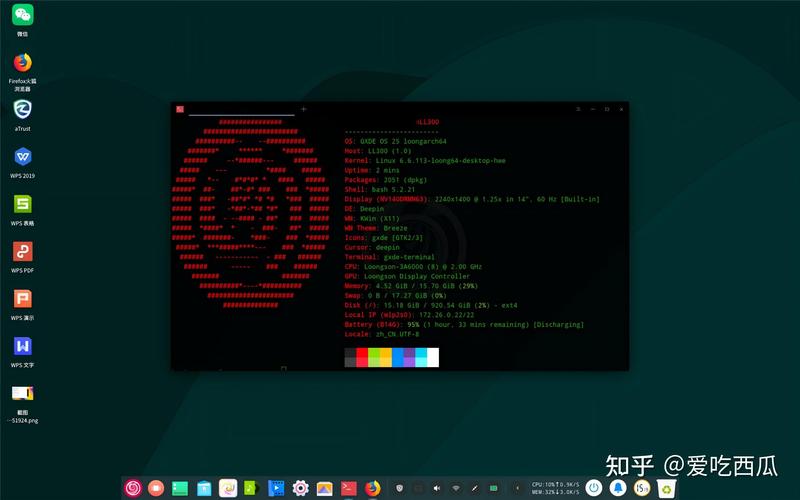
Task: Click the red color block
Action: click(x=362, y=357)
